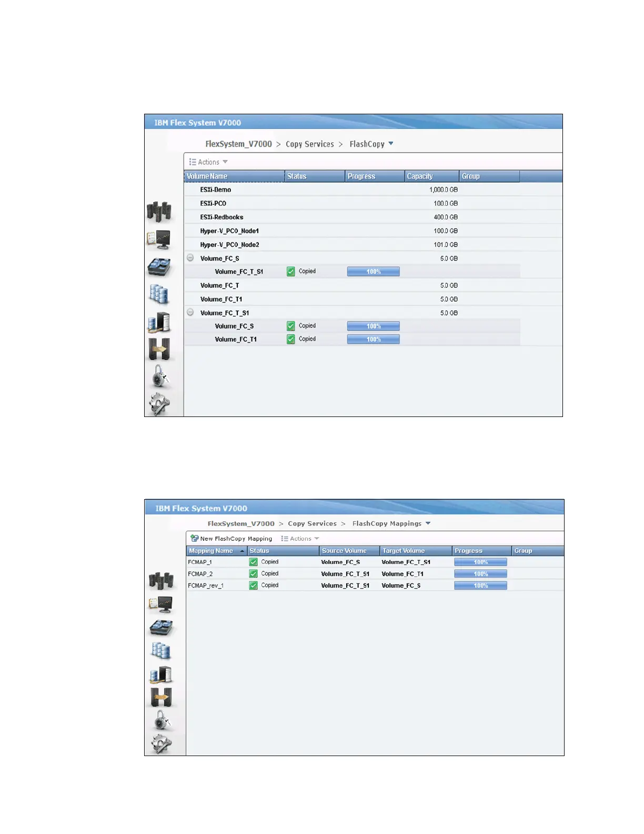
Task: Open Volumes icon in FlashCopy window sidebar
Action: point(159,294)
